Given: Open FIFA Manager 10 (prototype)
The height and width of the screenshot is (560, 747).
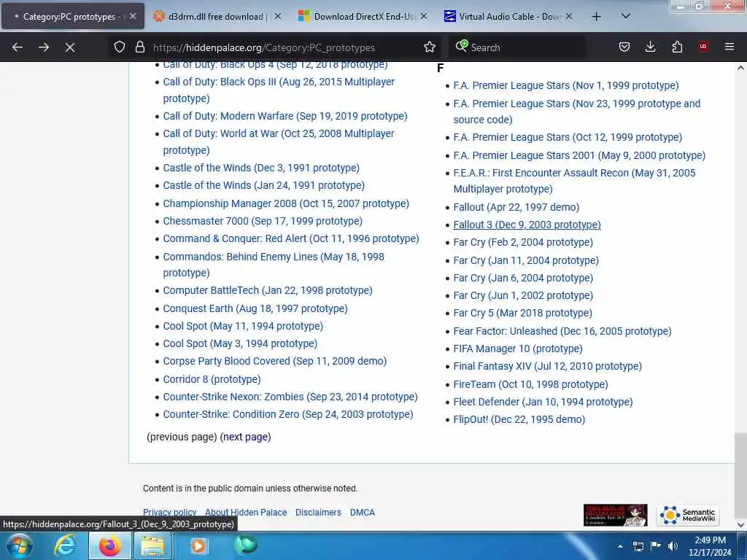Looking at the screenshot, I should (x=517, y=349).
